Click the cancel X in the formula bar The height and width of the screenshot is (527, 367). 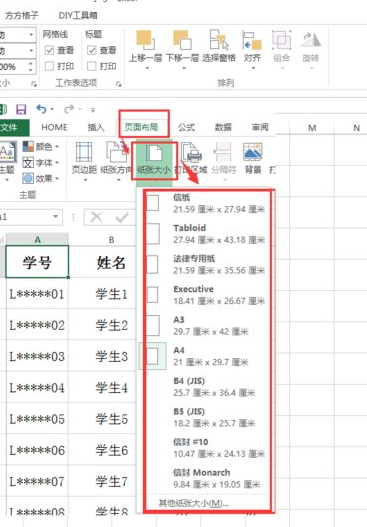pos(96,217)
